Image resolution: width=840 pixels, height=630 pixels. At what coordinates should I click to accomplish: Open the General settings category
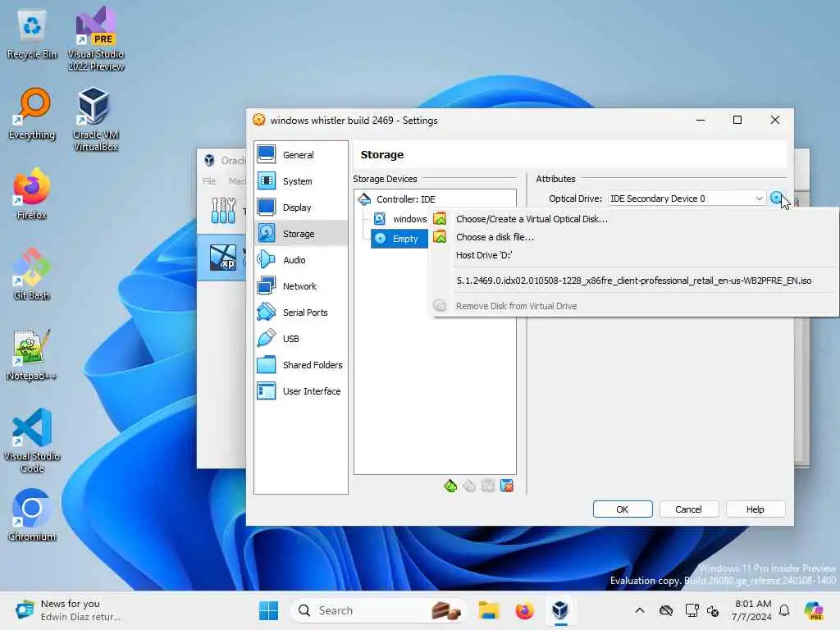pyautogui.click(x=300, y=155)
